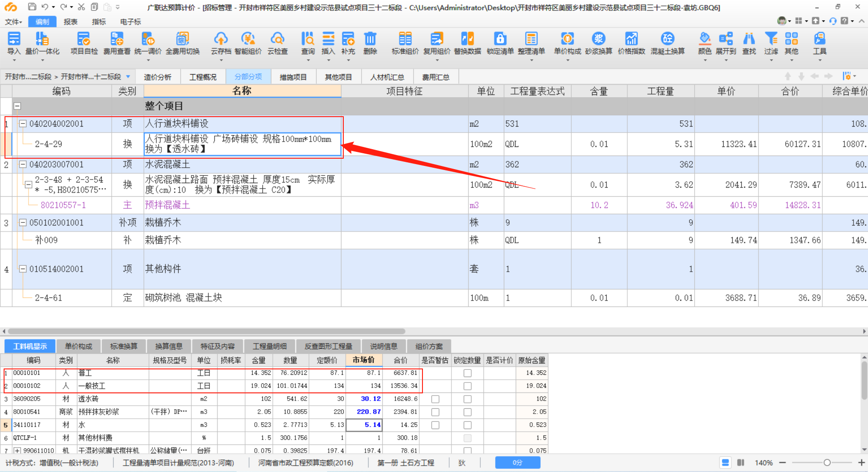The image size is (868, 472).
Task: Switch to 造价分析 tab
Action: (x=157, y=77)
